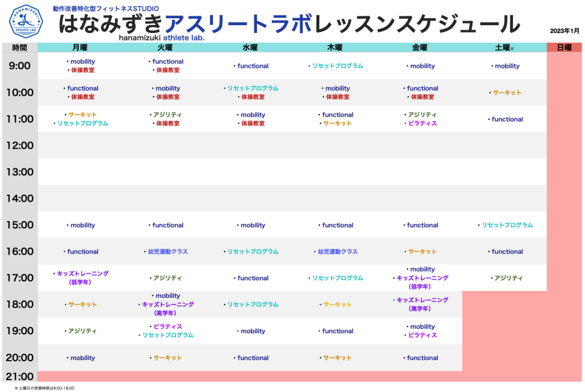Viewport: 585px width, 392px height.
Task: Click キッズトレーニング(高学年) in the 金曜 18:00 slot
Action: pos(422,304)
